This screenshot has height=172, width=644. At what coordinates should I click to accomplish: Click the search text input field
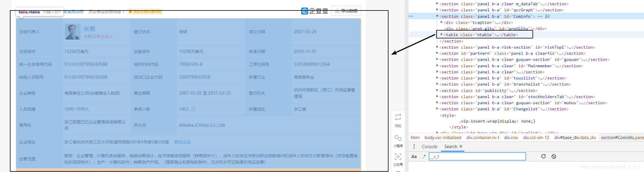477,156
